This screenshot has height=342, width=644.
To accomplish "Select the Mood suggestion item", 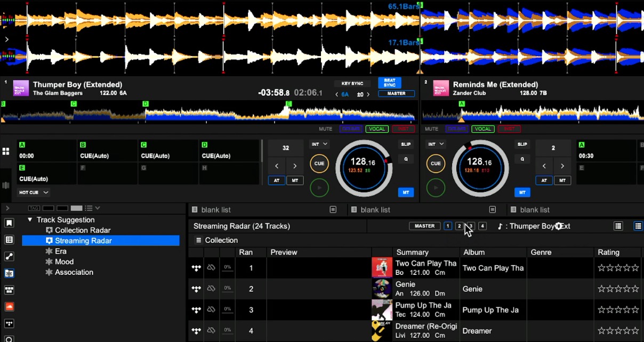I will coord(64,262).
